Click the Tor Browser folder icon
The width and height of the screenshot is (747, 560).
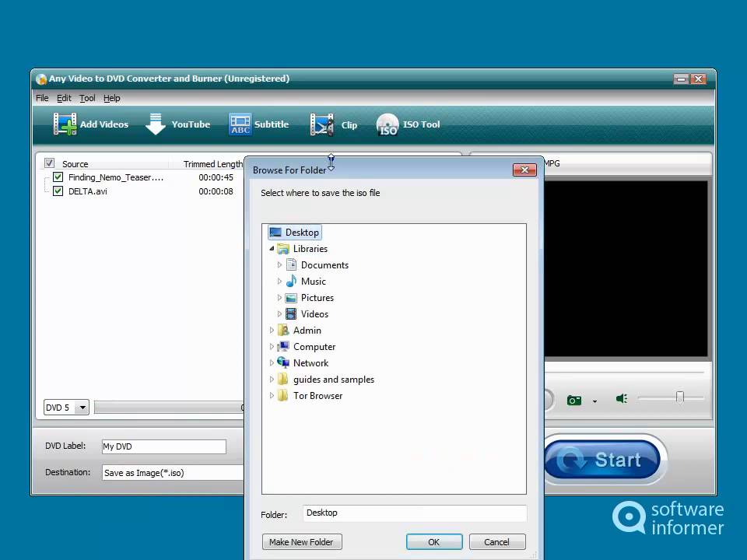283,395
